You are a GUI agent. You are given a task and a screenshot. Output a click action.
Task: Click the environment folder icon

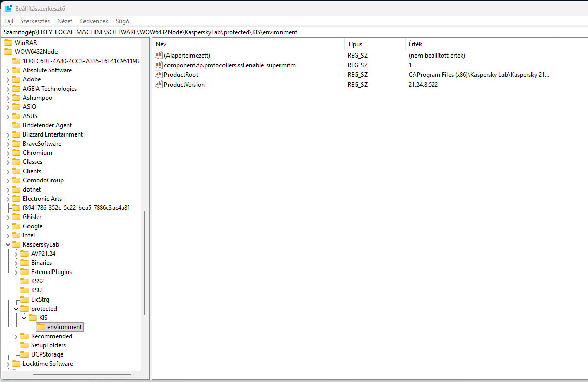(41, 327)
